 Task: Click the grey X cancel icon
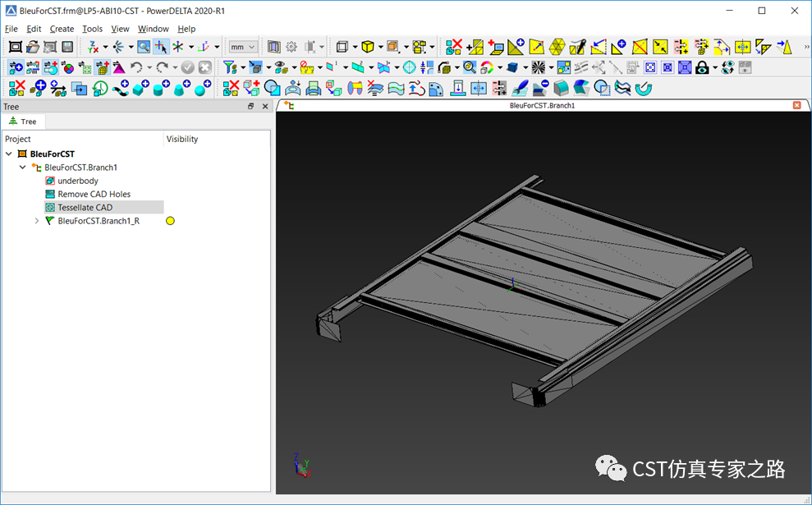(205, 67)
